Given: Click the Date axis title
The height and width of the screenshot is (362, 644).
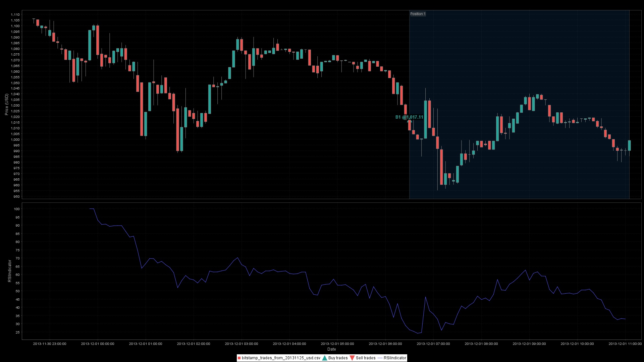Looking at the screenshot, I should coord(331,349).
